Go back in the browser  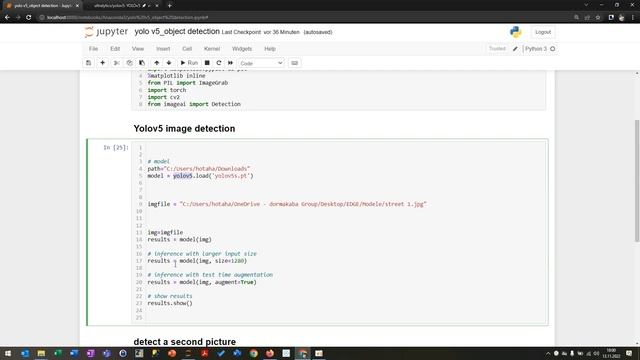click(7, 18)
